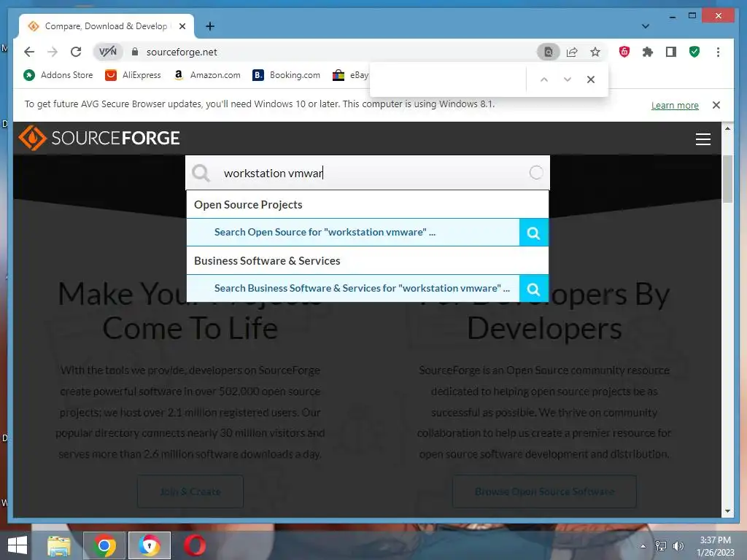Close the find-in-page bar

591,79
